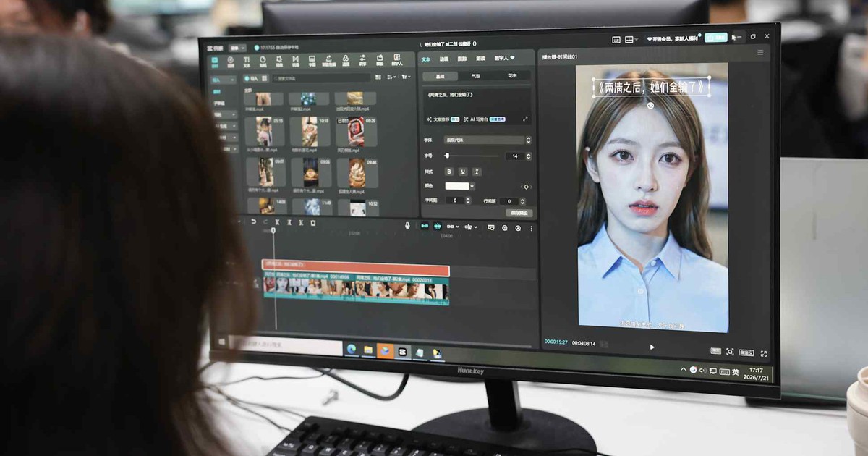Toggle the main track magnet snap button
This screenshot has height=456, width=868.
point(425,227)
